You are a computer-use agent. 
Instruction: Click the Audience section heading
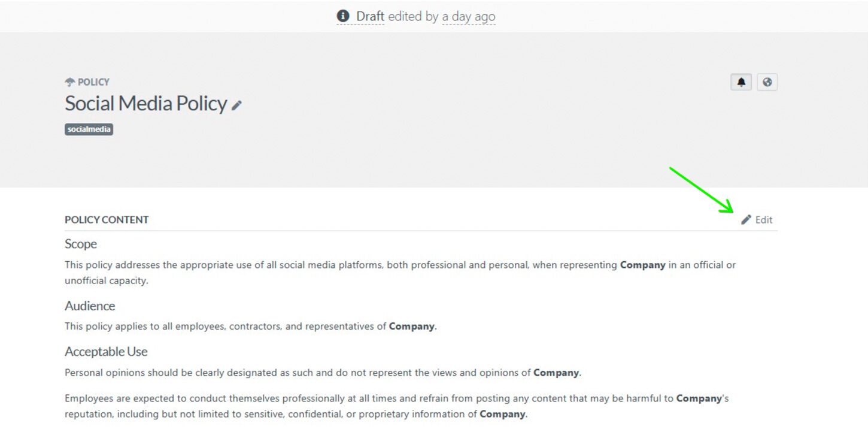[x=90, y=306]
